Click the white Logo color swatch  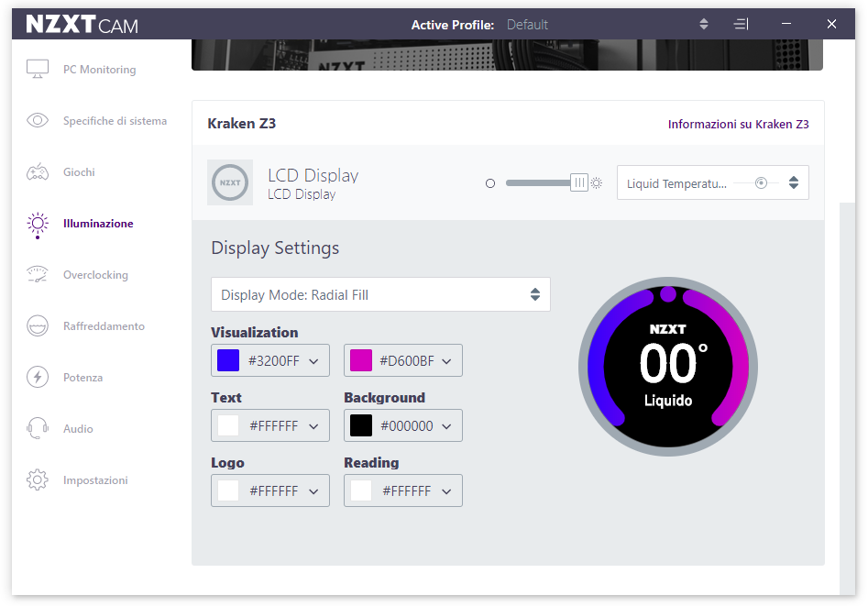pyautogui.click(x=228, y=490)
